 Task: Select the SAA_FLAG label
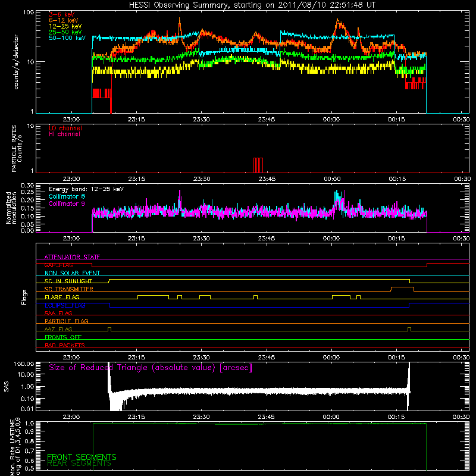pos(58,313)
